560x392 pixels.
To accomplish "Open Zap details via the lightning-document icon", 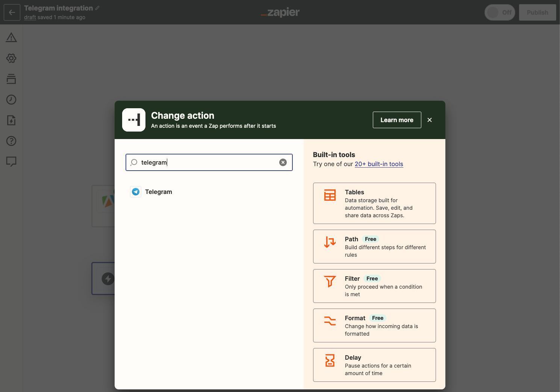I will tap(11, 120).
